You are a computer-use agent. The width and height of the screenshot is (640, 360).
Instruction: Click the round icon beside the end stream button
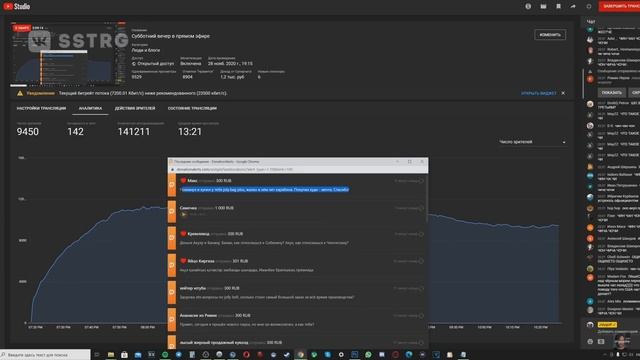tap(589, 6)
